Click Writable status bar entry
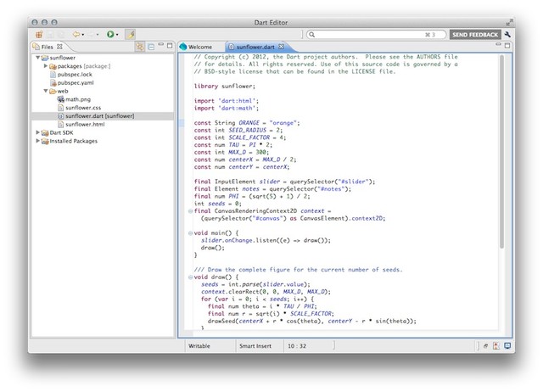Screen dimensions: 543x392 click(x=199, y=346)
